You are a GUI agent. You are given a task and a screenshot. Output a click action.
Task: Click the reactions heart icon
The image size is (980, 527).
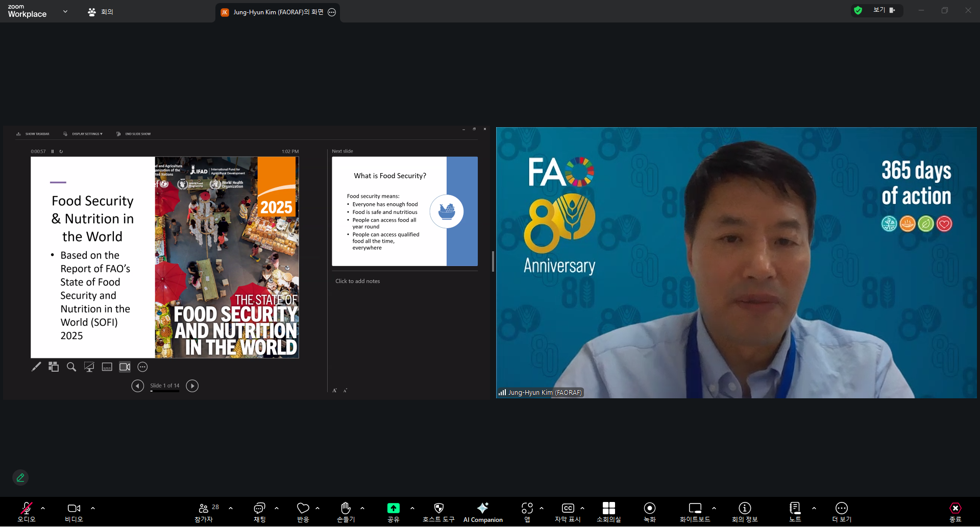[303, 511]
